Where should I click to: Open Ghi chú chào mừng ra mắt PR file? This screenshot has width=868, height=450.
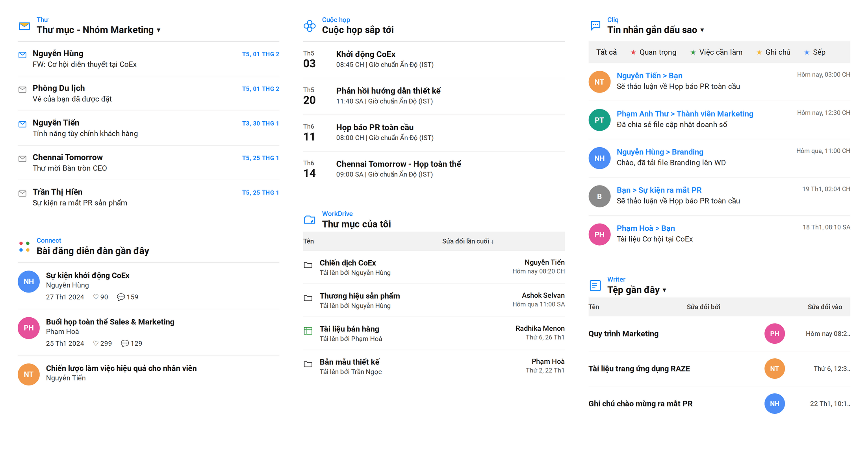(x=640, y=404)
